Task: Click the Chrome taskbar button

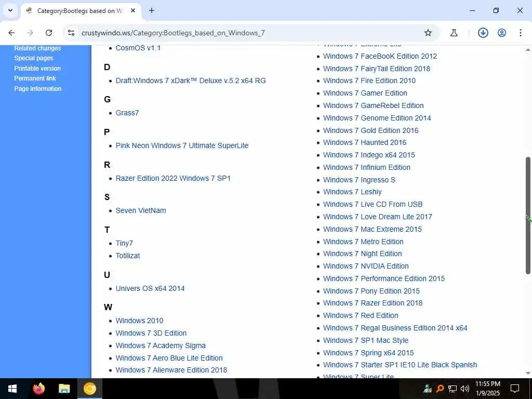Action: click(x=90, y=389)
